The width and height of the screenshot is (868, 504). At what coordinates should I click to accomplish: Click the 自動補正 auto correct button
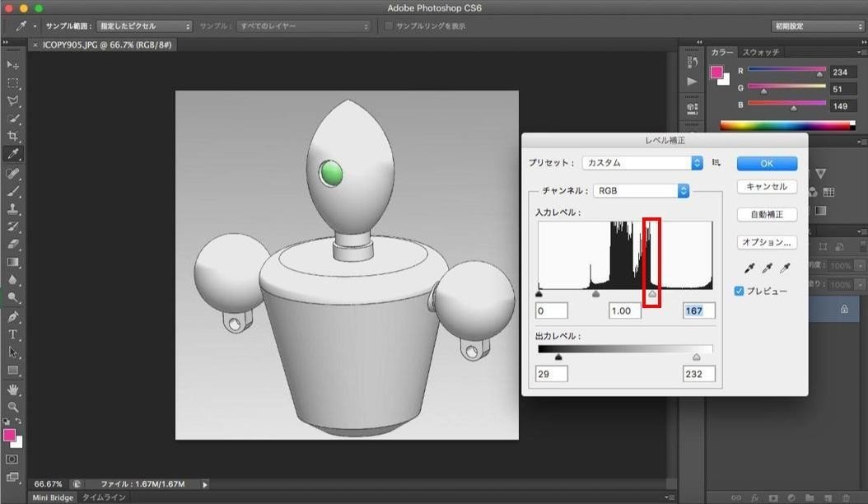tap(766, 214)
